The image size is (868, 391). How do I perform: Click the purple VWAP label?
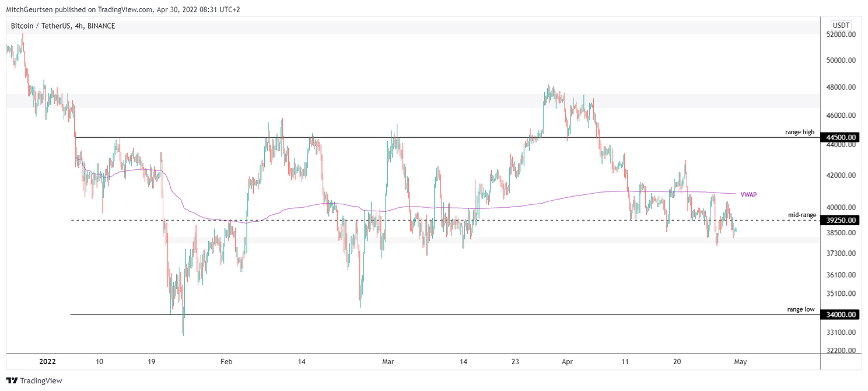click(748, 194)
